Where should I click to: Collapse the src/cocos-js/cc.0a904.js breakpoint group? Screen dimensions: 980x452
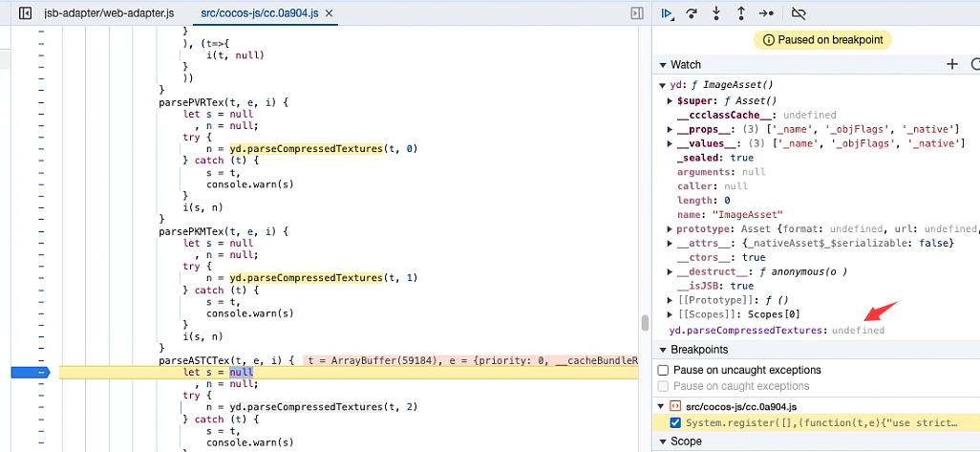(x=663, y=406)
